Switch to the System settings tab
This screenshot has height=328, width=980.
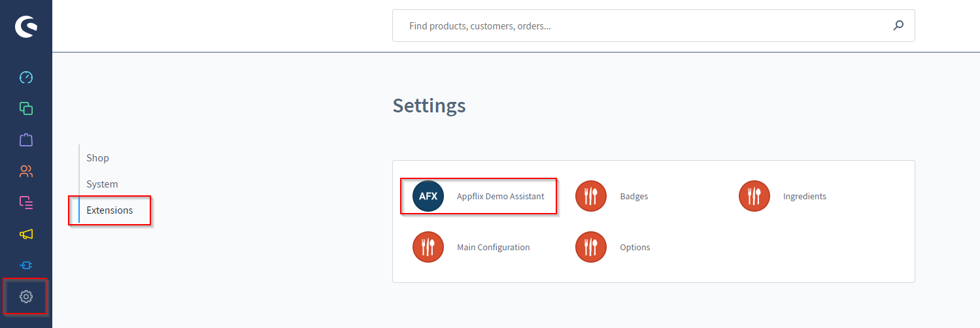(x=102, y=184)
